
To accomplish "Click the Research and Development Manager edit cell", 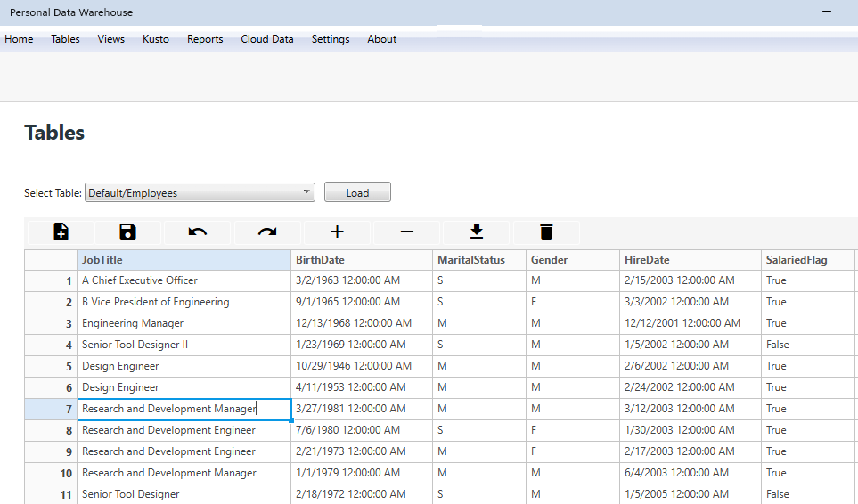I will click(184, 409).
